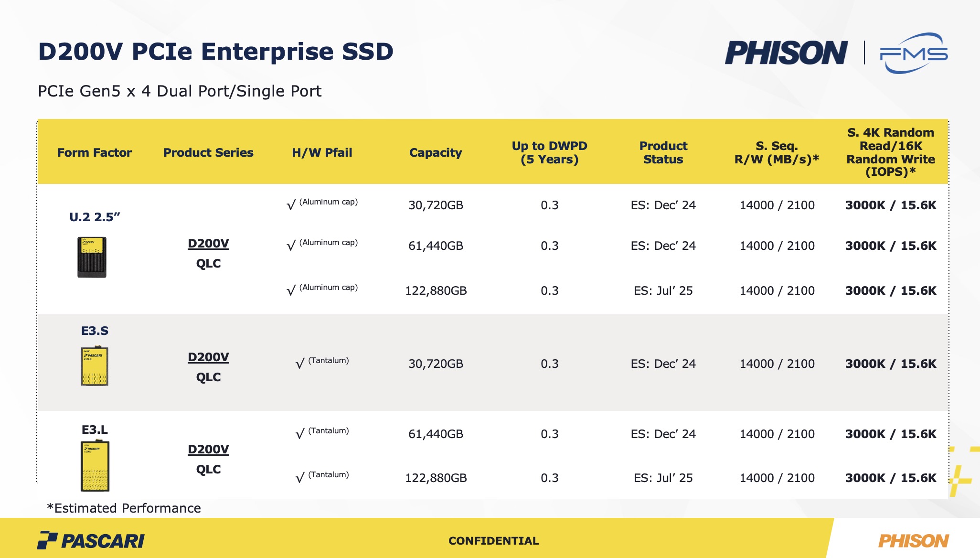The image size is (980, 558).
Task: Open the underlined D200V link for E3.L
Action: pos(208,450)
